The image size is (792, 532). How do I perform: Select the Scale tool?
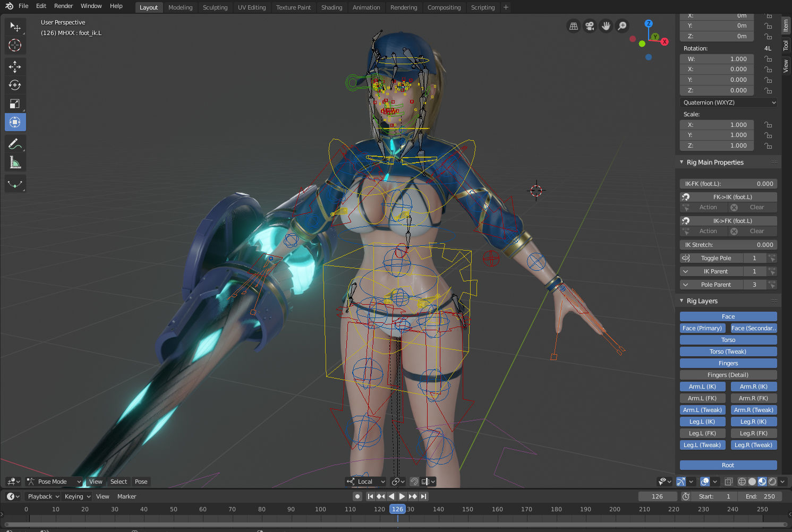15,104
